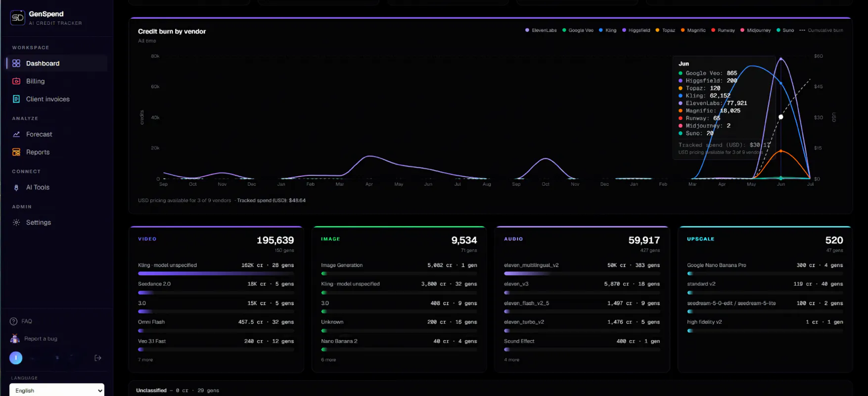Click the Veo 3.1 Fast row label
The image size is (868, 396).
[152, 342]
